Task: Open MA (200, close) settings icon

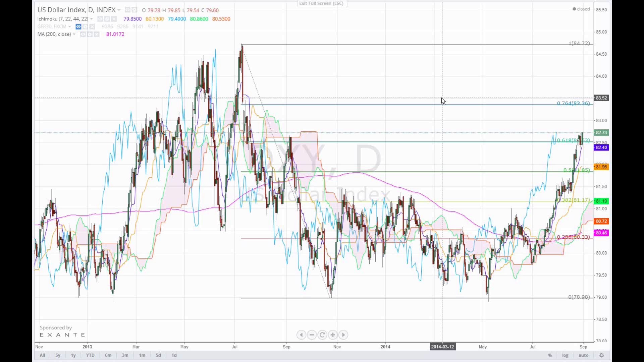Action: tap(90, 35)
